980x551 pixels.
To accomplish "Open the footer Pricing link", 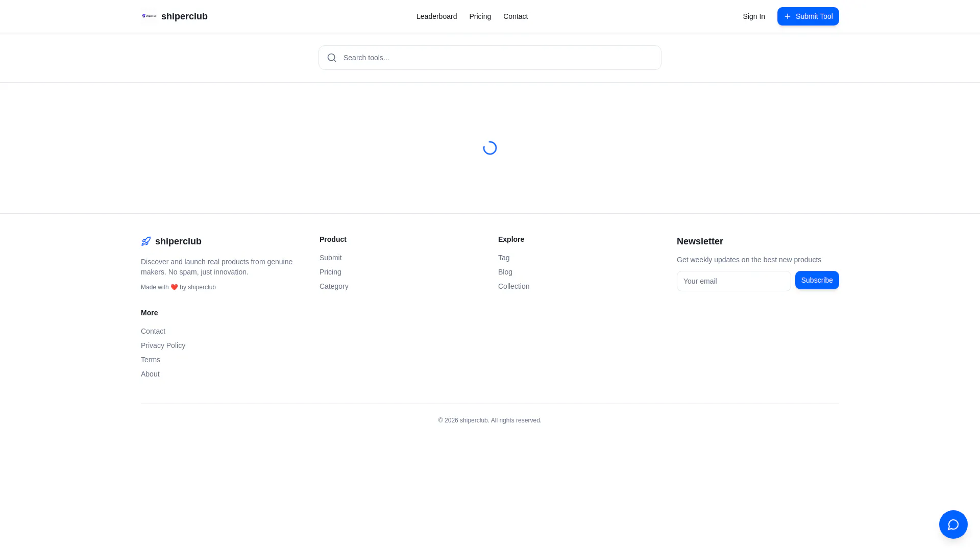I will pyautogui.click(x=330, y=272).
